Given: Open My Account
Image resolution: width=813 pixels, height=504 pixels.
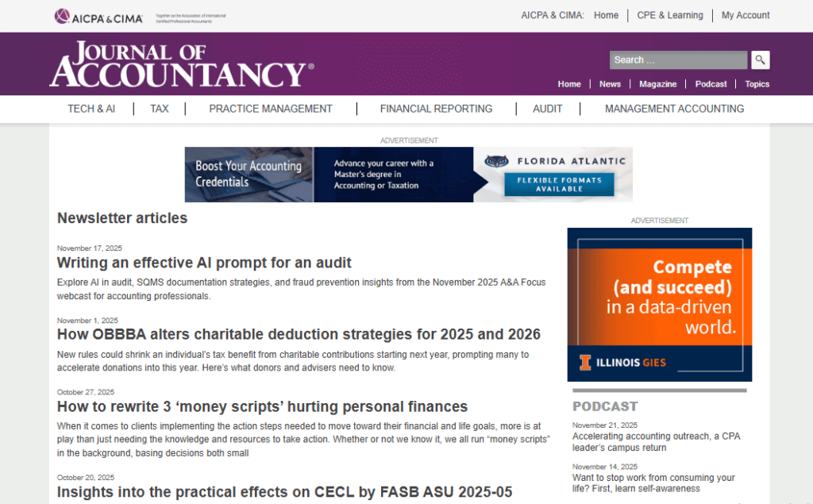Looking at the screenshot, I should (745, 15).
